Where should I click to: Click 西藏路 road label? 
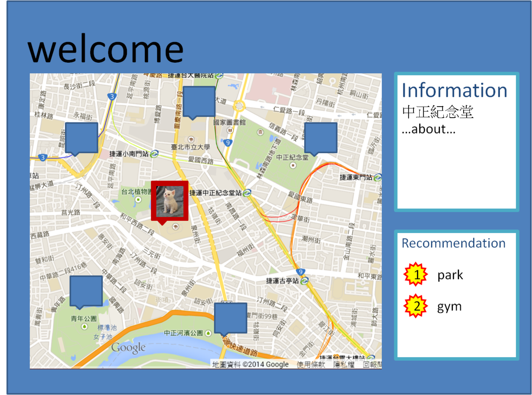click(x=40, y=236)
